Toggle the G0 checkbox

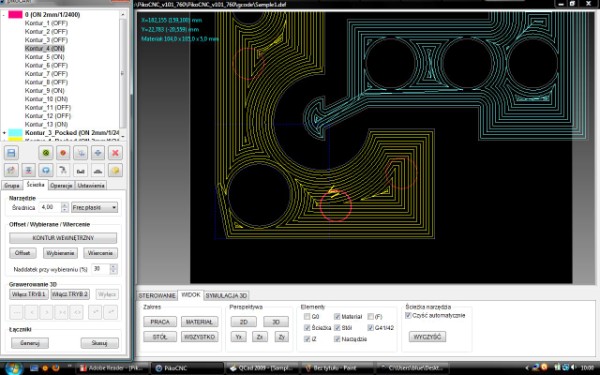(x=307, y=316)
